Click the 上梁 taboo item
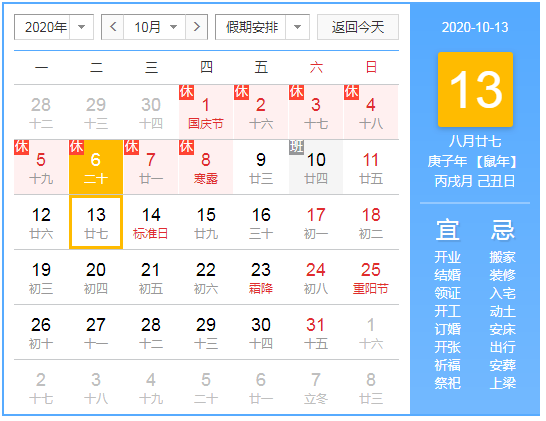Screen dimensions: 546x421 (x=502, y=383)
